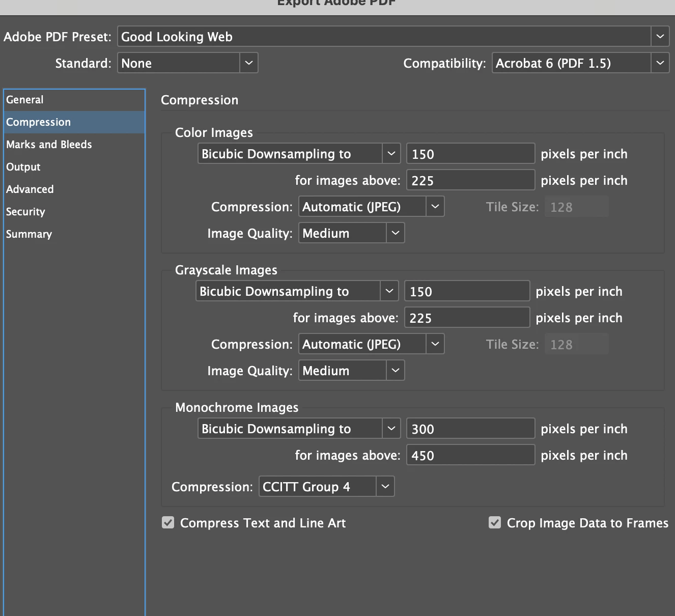
Task: Open Monochrome CCITT Group 4 compression dropdown
Action: [326, 487]
